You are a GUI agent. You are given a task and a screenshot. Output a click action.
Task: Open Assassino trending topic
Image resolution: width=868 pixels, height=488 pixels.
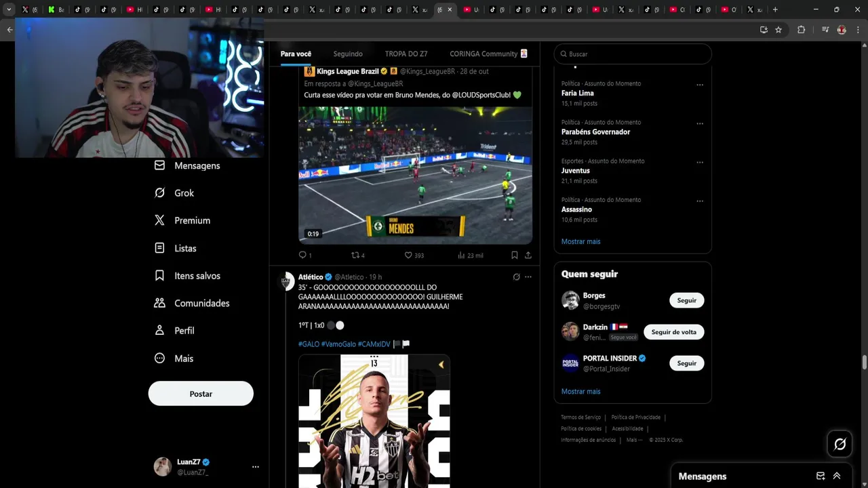(576, 209)
